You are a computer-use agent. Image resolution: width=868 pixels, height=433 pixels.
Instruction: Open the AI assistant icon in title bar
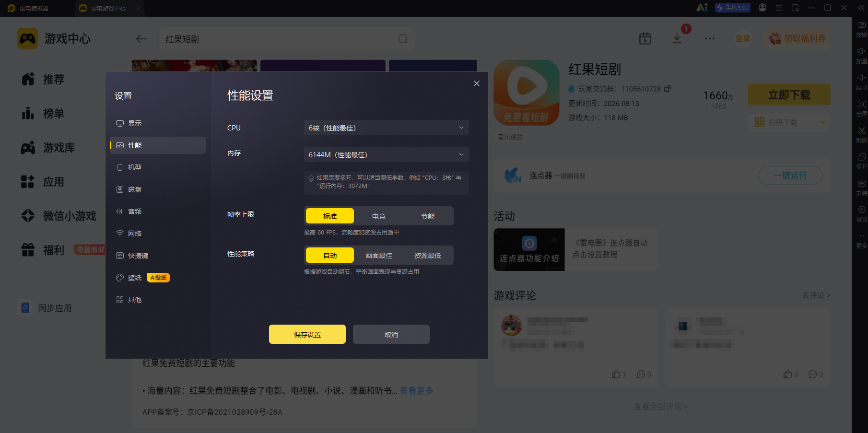pyautogui.click(x=702, y=8)
